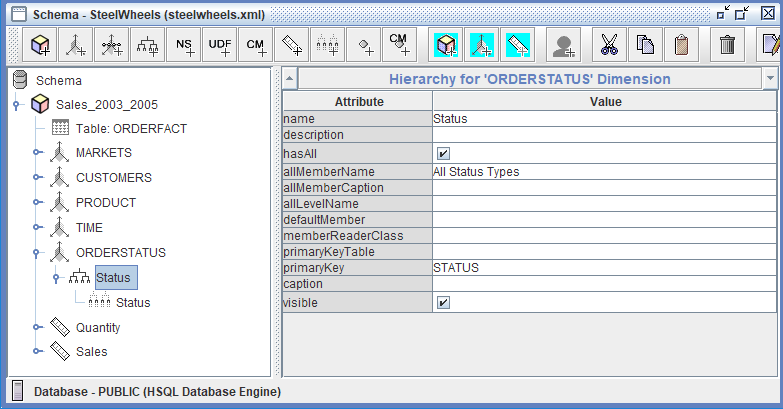Click the Add Measure ruler icon
The width and height of the screenshot is (783, 409).
[292, 45]
